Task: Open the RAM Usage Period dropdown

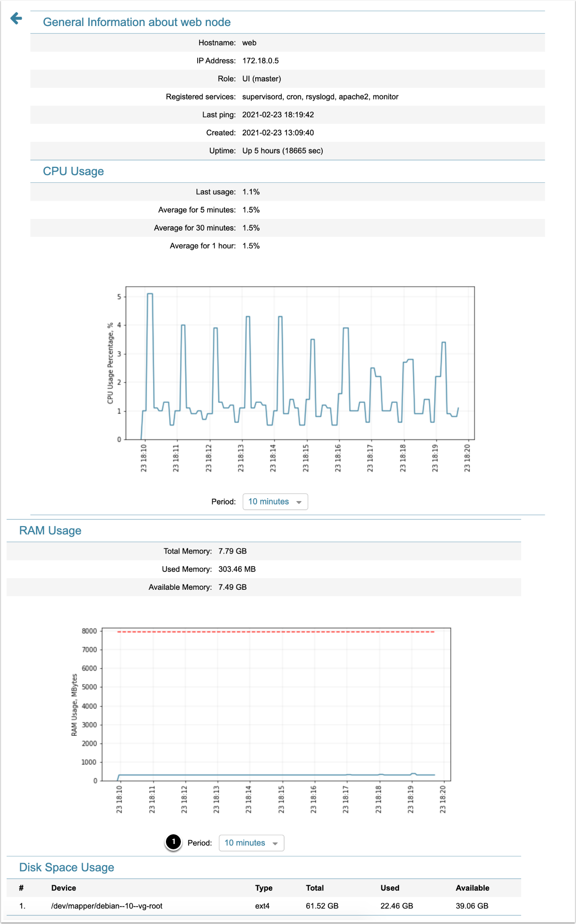Action: pos(251,843)
